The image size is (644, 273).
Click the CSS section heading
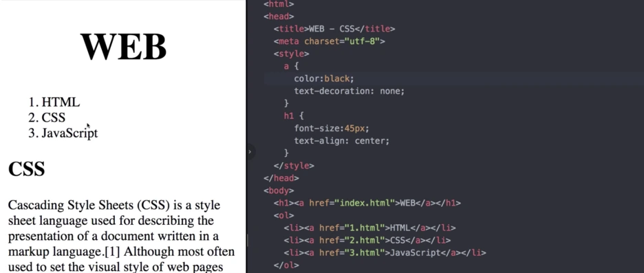pos(26,168)
